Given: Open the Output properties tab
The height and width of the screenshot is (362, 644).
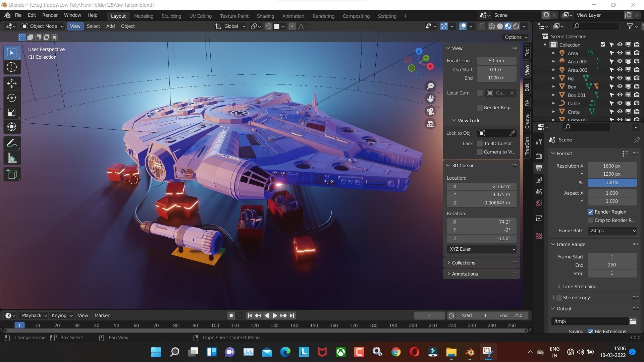Looking at the screenshot, I should coord(539,168).
